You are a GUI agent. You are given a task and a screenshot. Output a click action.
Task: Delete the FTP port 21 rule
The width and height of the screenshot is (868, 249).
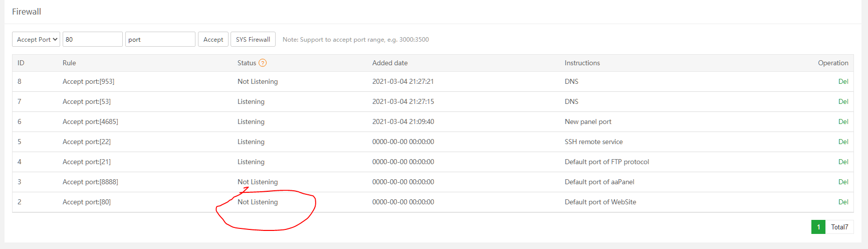coord(843,162)
